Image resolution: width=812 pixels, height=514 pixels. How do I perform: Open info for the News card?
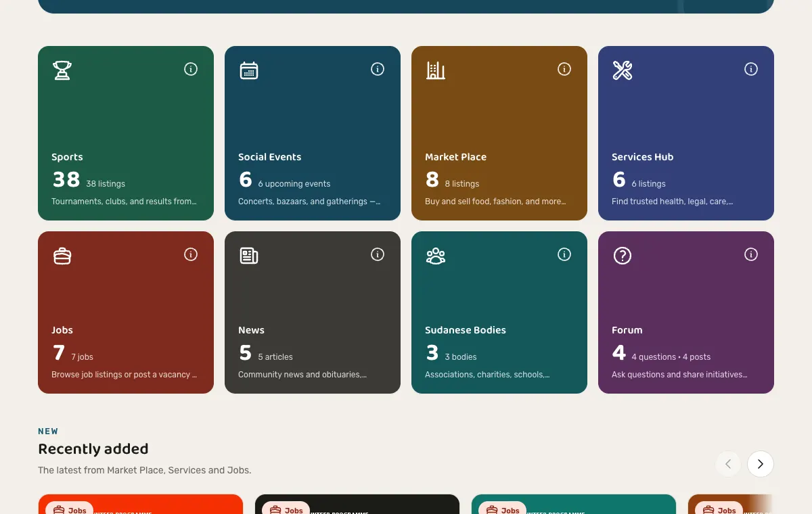point(378,254)
